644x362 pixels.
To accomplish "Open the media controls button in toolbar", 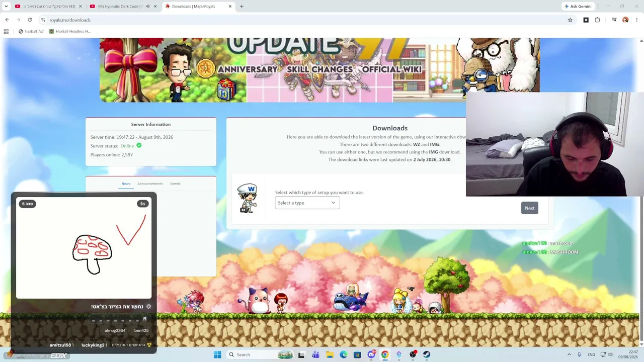I will (x=614, y=20).
